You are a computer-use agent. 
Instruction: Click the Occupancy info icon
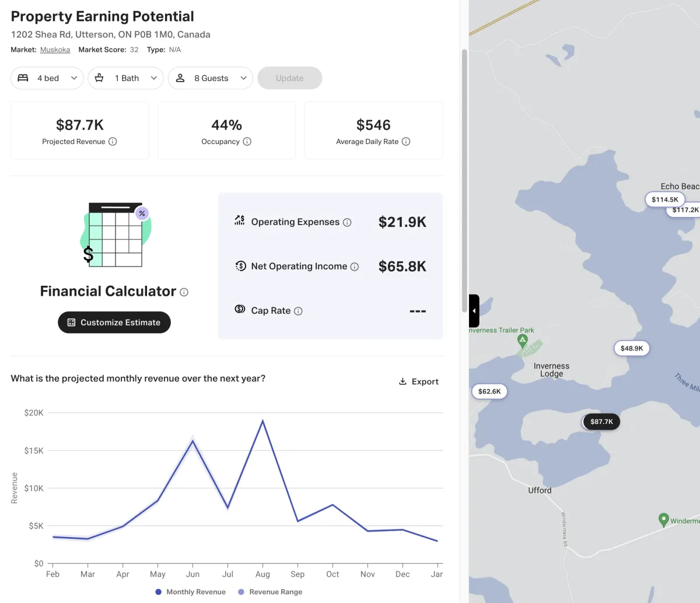tap(247, 142)
